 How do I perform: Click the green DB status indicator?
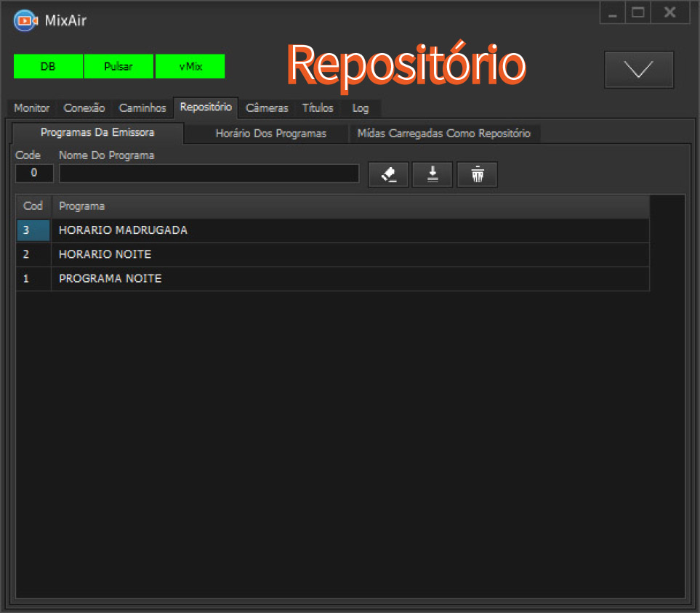[48, 67]
